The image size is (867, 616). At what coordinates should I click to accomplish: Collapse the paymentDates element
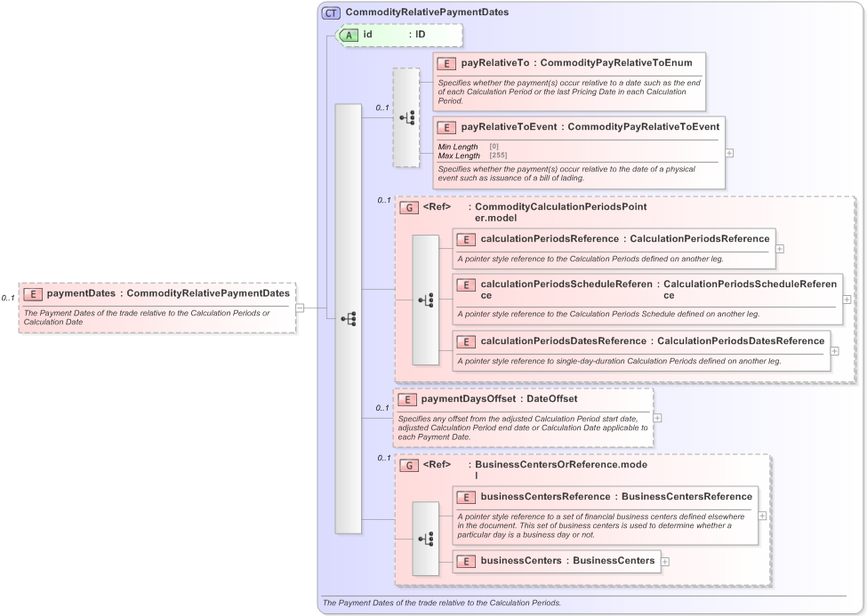pos(300,308)
